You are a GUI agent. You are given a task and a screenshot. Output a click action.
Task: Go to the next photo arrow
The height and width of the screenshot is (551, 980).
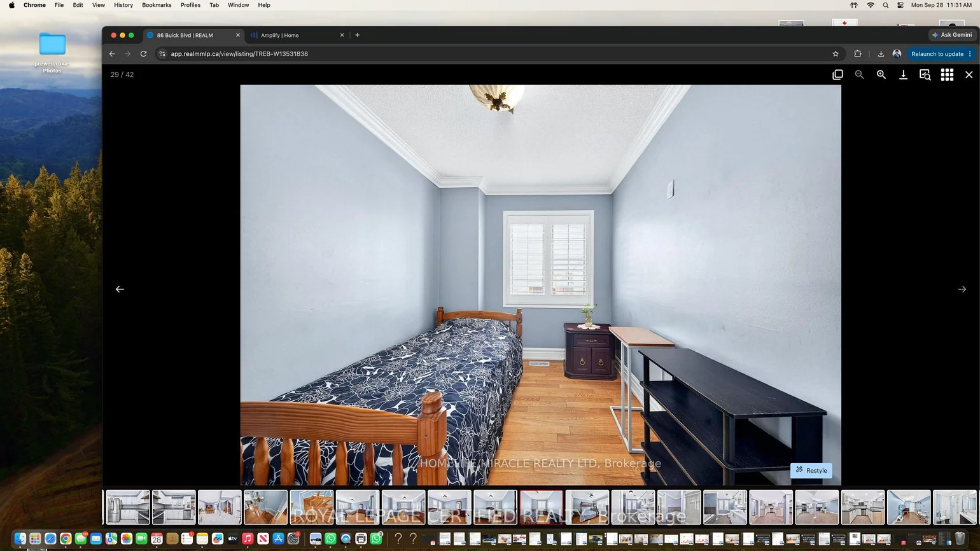click(x=962, y=289)
